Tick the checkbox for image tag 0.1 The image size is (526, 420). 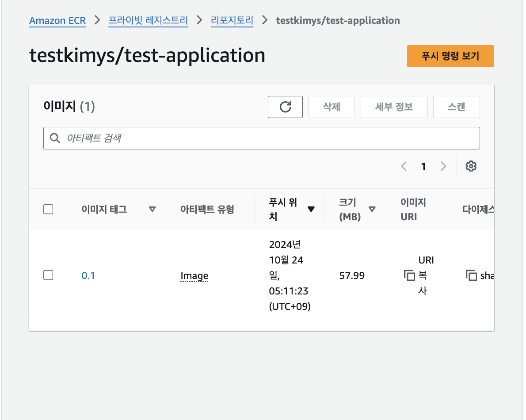click(x=48, y=275)
